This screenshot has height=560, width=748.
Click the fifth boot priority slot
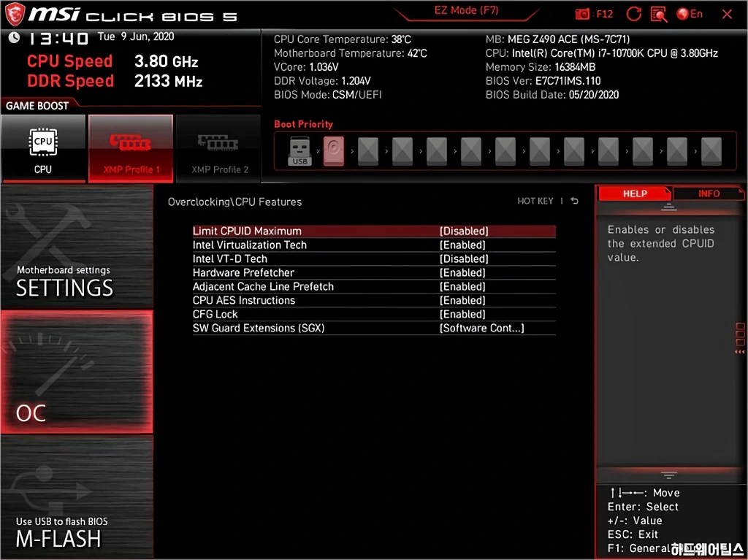click(437, 151)
